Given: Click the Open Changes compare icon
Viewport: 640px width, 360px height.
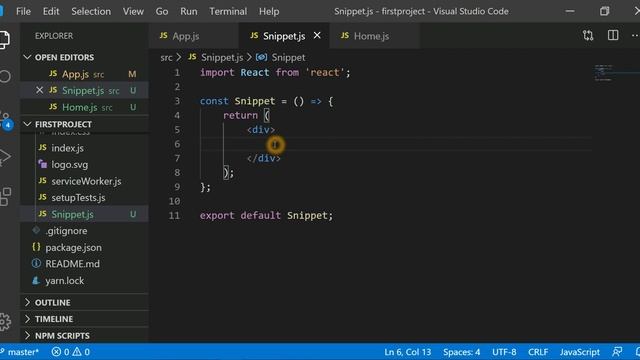Looking at the screenshot, I should (588, 36).
